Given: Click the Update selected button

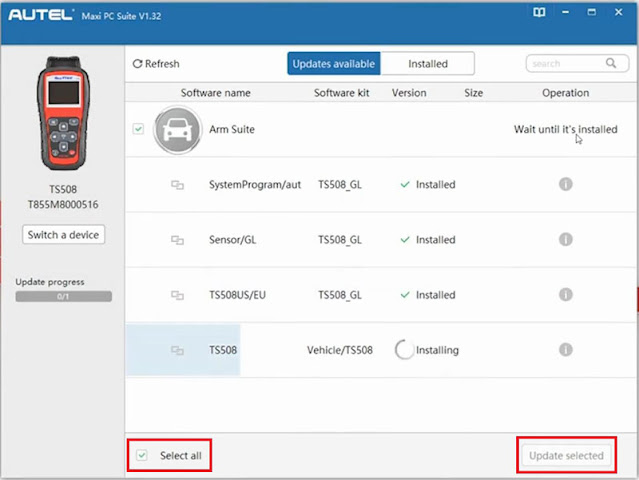Looking at the screenshot, I should tap(566, 455).
